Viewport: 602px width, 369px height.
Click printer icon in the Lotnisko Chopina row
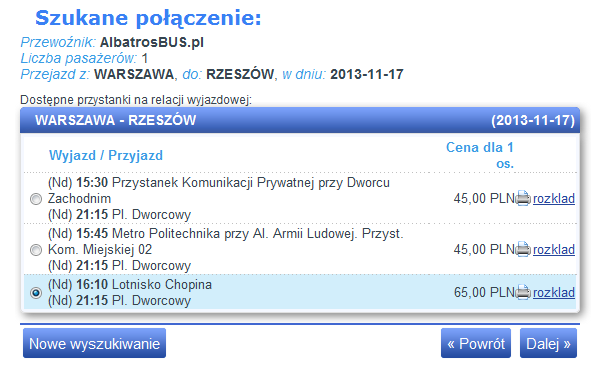pos(523,293)
